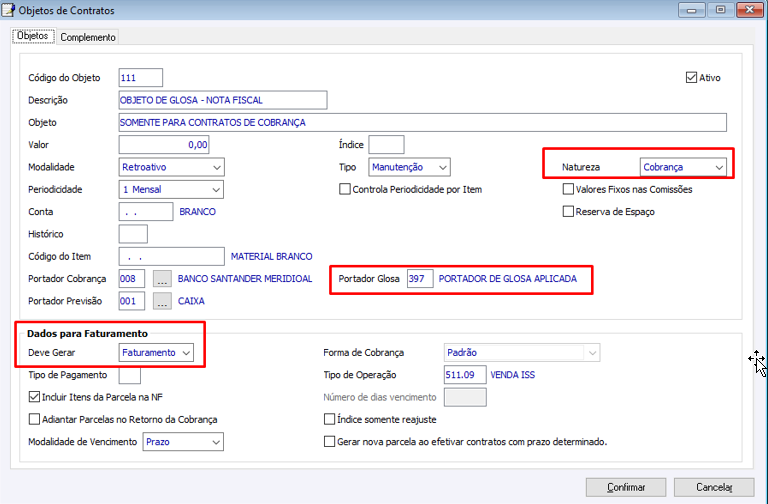This screenshot has height=504, width=768.
Task: Check Adiantar Parcelas no Retorno da Cobrança
Action: [x=34, y=419]
